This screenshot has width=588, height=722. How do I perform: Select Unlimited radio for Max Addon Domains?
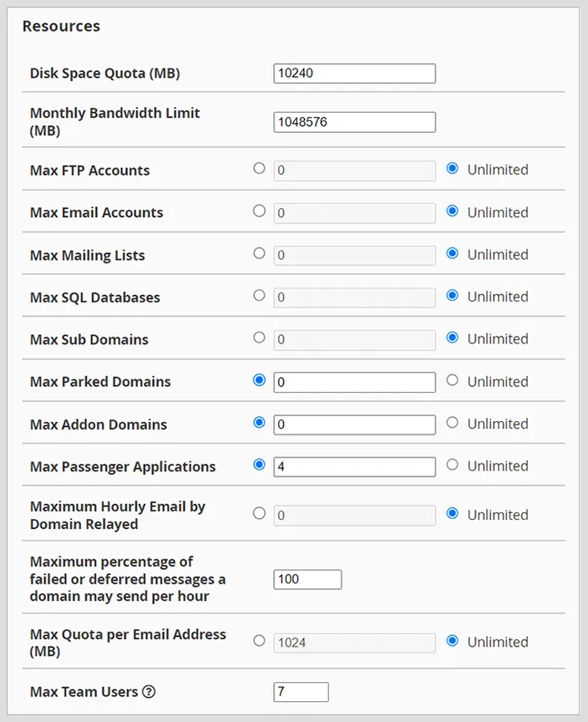pyautogui.click(x=452, y=422)
